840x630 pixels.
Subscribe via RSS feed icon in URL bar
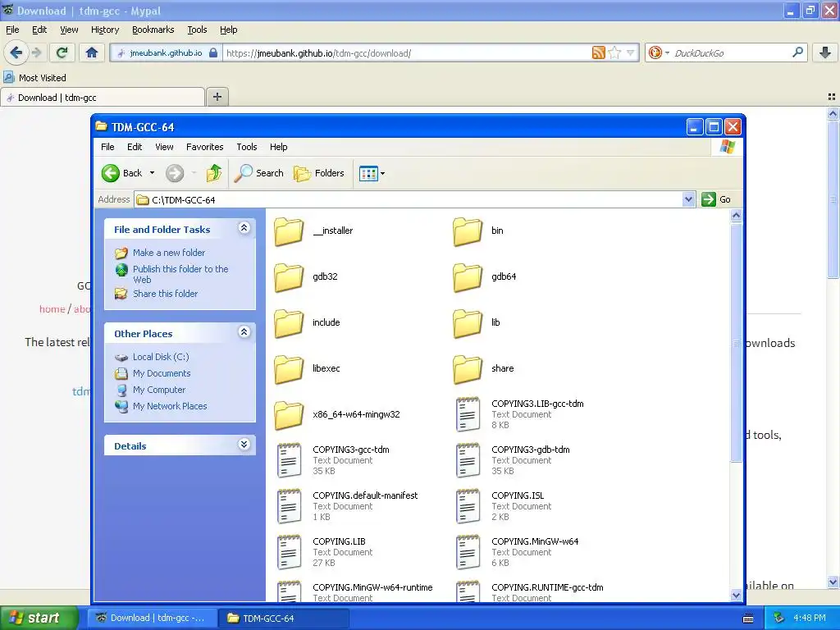coord(598,52)
